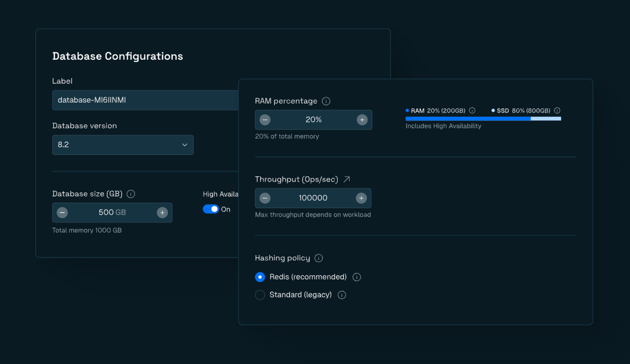This screenshot has width=630, height=364.
Task: Open the Throughput external link arrow
Action: [347, 179]
